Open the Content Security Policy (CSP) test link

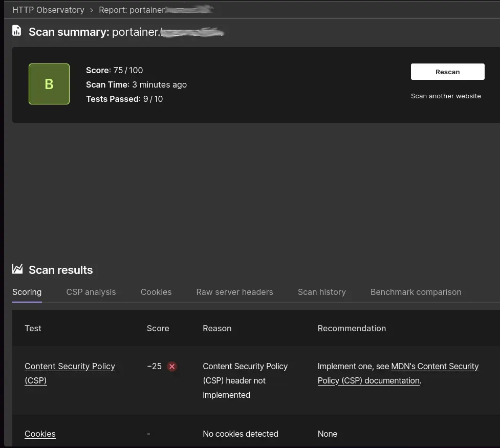pos(70,373)
